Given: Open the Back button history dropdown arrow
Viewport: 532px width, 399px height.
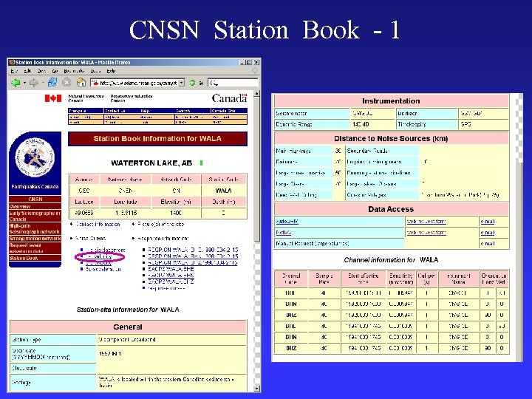Looking at the screenshot, I should [24, 83].
